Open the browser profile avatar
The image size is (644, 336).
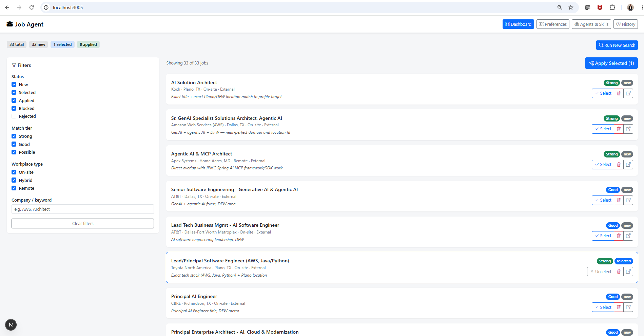tap(630, 7)
